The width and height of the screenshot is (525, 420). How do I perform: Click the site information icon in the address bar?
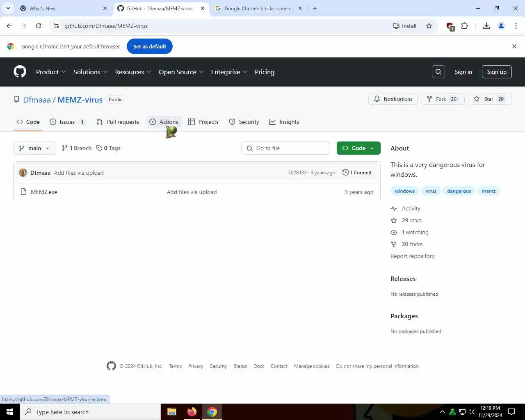pos(56,26)
